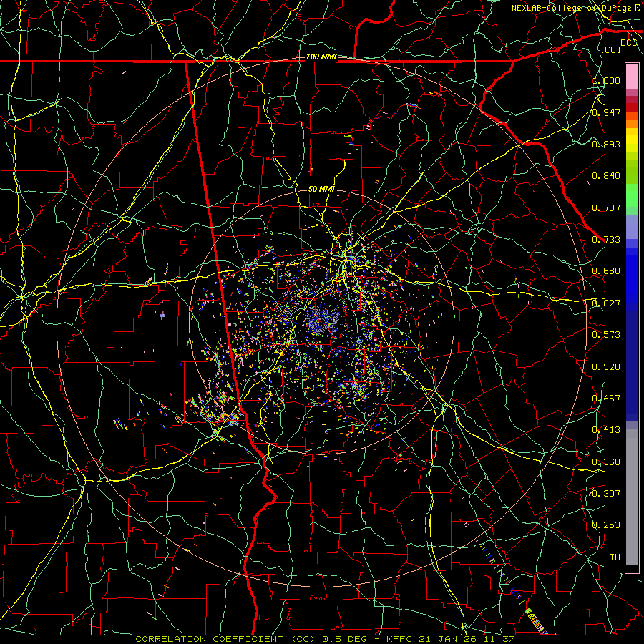
Task: Click the 0.840 scale value
Action: tap(606, 176)
